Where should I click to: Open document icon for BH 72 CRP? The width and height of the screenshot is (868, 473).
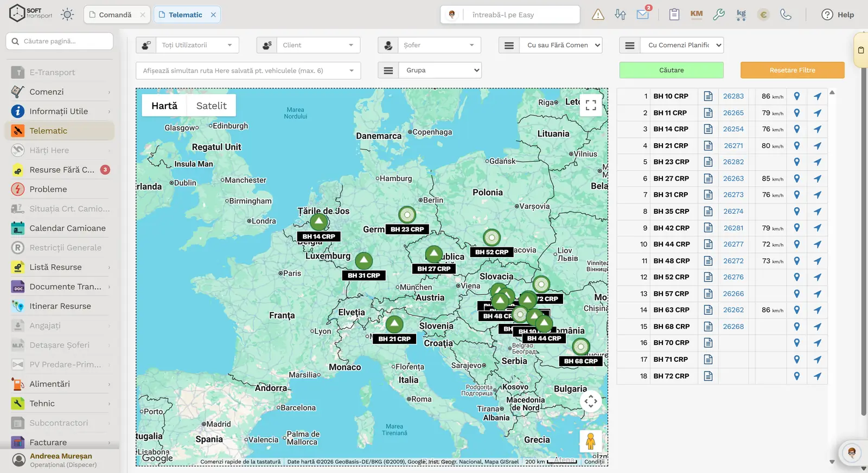pos(708,376)
